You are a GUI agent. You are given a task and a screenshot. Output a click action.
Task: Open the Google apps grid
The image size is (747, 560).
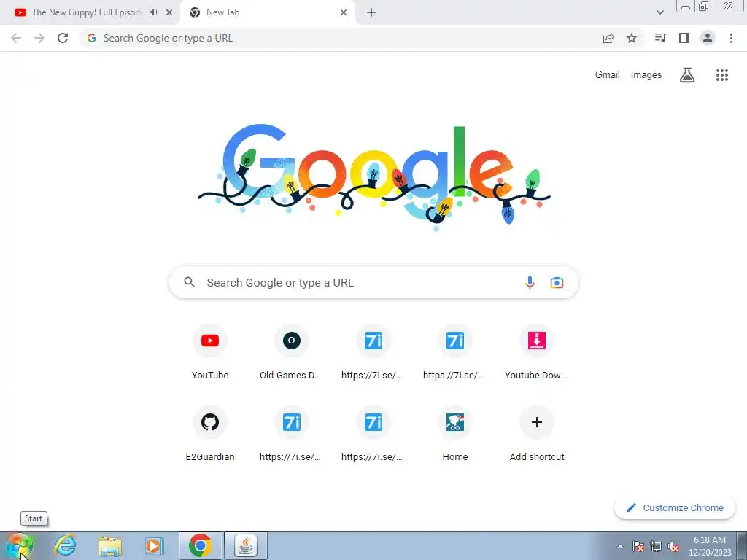[722, 75]
